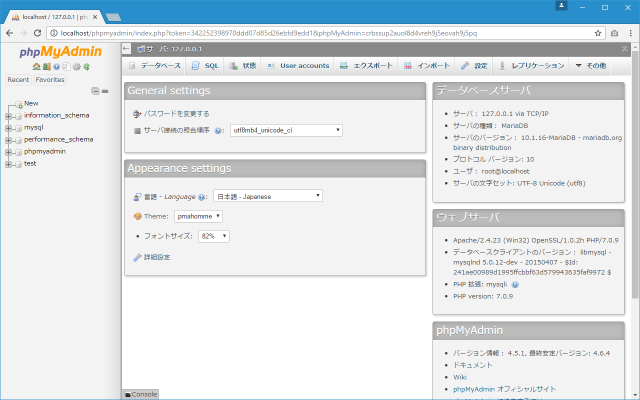The width and height of the screenshot is (640, 400).
Task: Expand the mysql tree node
Action: click(8, 128)
